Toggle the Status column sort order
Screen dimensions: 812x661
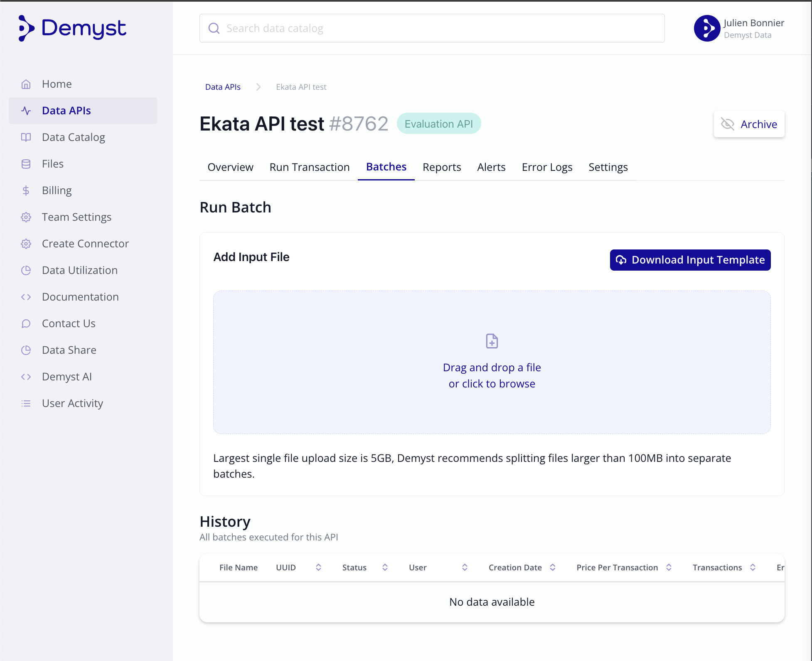point(384,567)
